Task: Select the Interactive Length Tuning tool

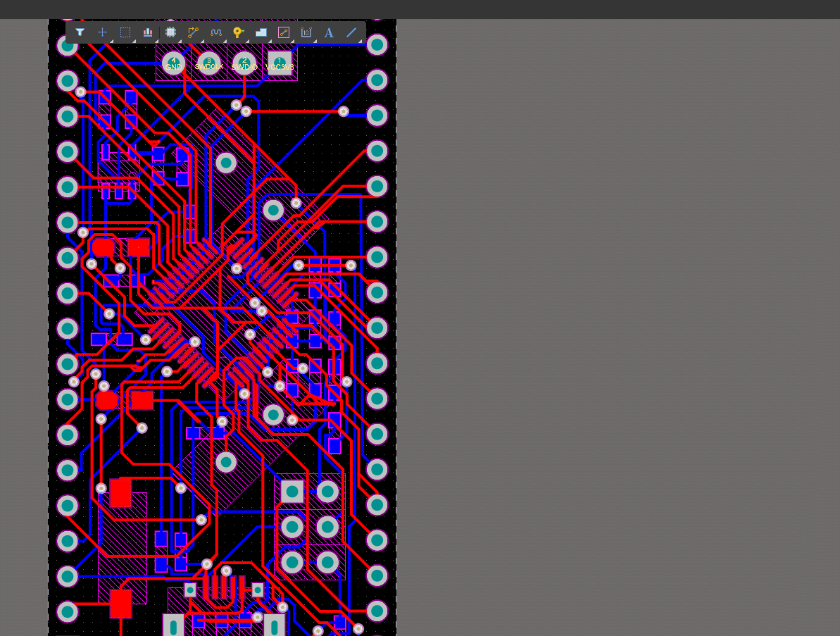Action: click(216, 32)
